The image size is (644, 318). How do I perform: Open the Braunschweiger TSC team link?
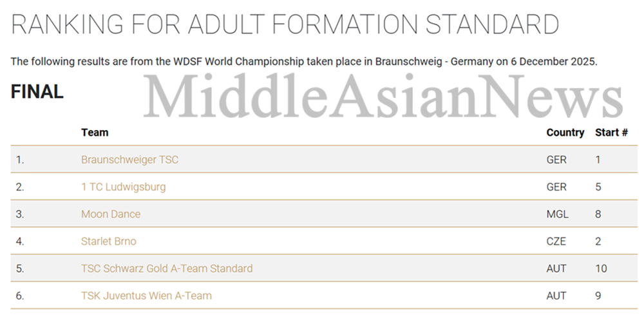(130, 160)
